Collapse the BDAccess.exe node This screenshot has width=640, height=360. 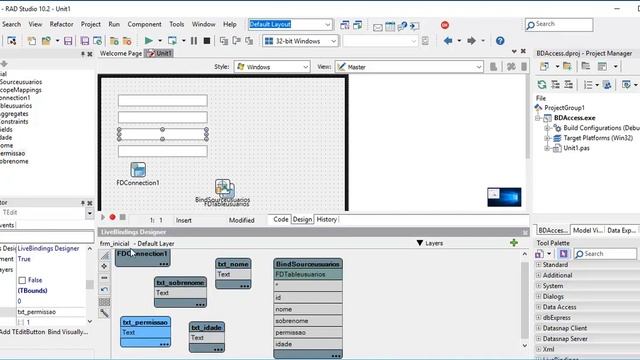pyautogui.click(x=538, y=118)
